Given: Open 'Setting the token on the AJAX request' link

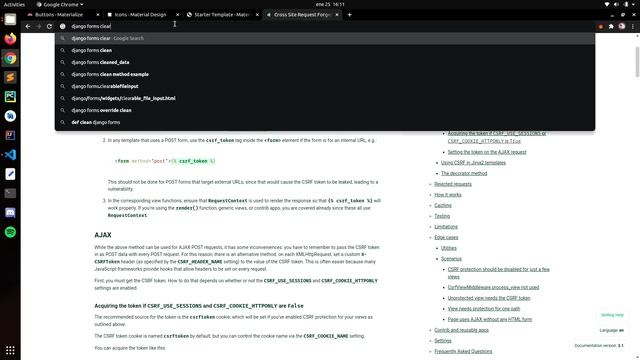Looking at the screenshot, I should 487,152.
